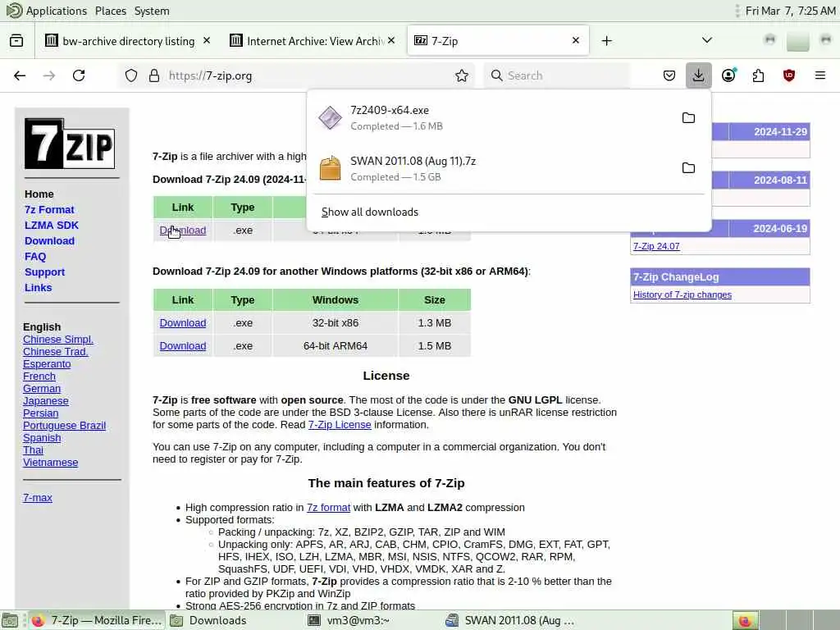Click the browser forward arrow
This screenshot has height=630, width=840.
coord(49,75)
